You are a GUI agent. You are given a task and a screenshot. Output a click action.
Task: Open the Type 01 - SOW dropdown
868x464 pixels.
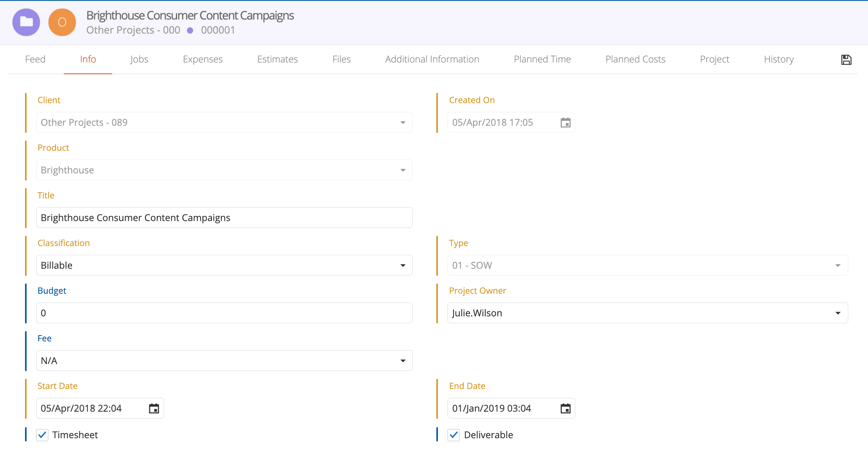click(x=838, y=266)
